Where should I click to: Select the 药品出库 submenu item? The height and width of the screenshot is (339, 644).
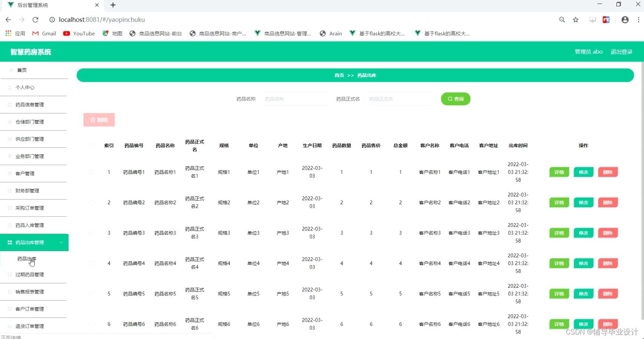[x=27, y=259]
